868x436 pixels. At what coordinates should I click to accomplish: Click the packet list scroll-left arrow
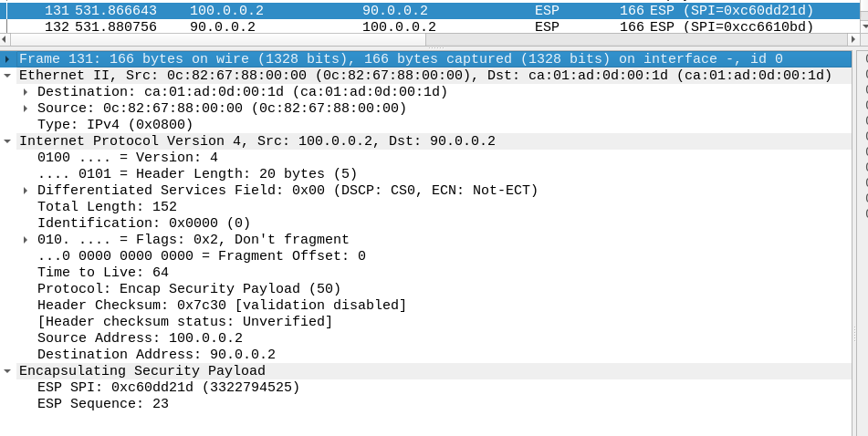point(5,41)
